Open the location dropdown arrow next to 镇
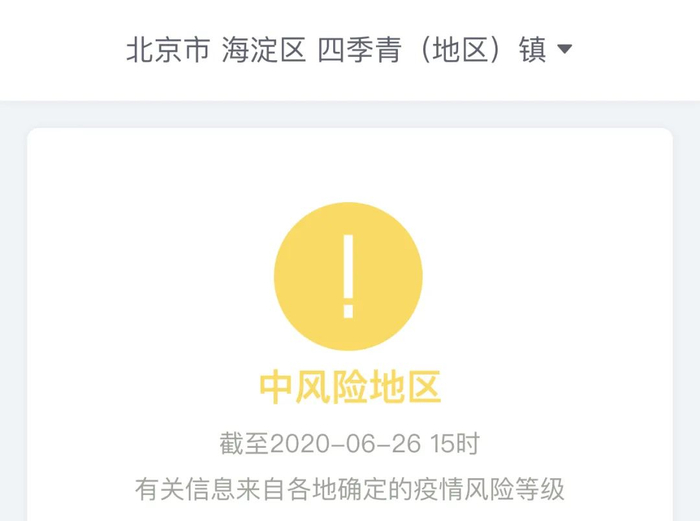This screenshot has width=700, height=521. pyautogui.click(x=565, y=49)
